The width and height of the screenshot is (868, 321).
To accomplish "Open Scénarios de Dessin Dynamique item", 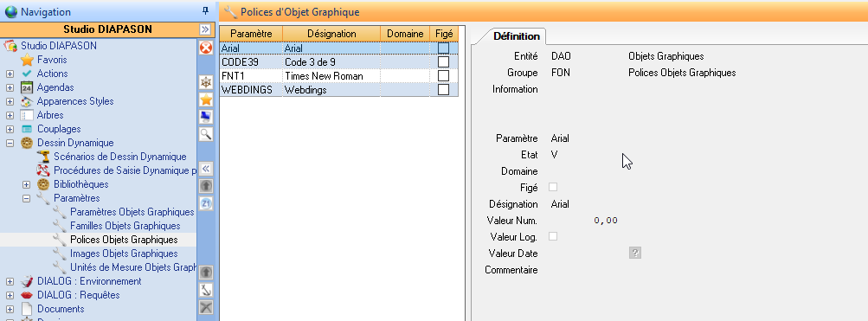I will click(120, 157).
